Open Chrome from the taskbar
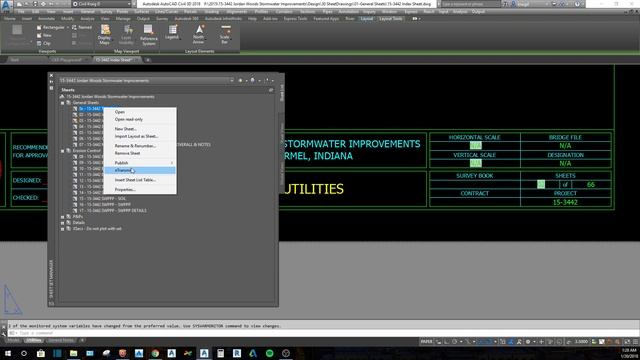The image size is (640, 360). 155,353
